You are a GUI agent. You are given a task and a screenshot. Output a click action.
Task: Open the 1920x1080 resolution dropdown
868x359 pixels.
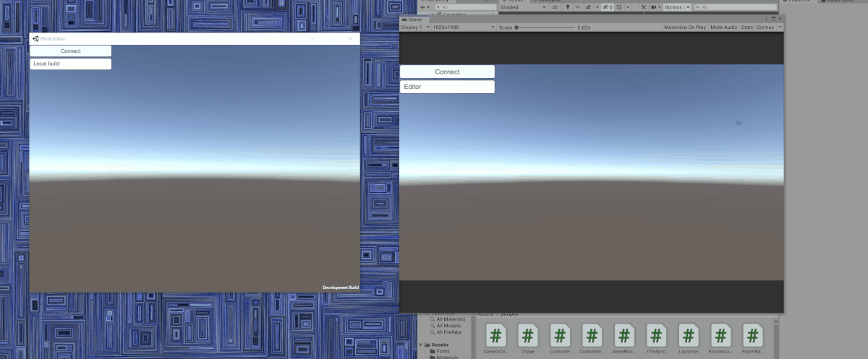pos(464,27)
